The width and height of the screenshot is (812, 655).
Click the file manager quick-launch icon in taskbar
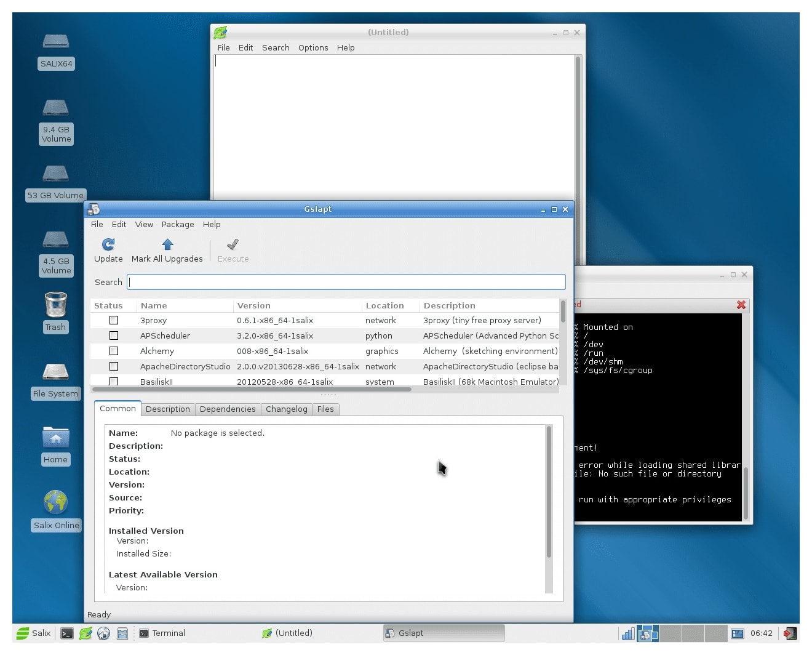[x=122, y=633]
